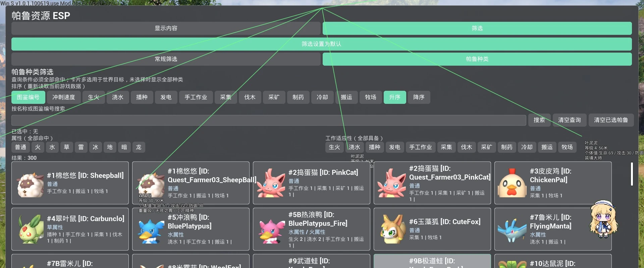Select the #6 CuteFox pal icon
This screenshot has width=644, height=268.
tap(392, 229)
